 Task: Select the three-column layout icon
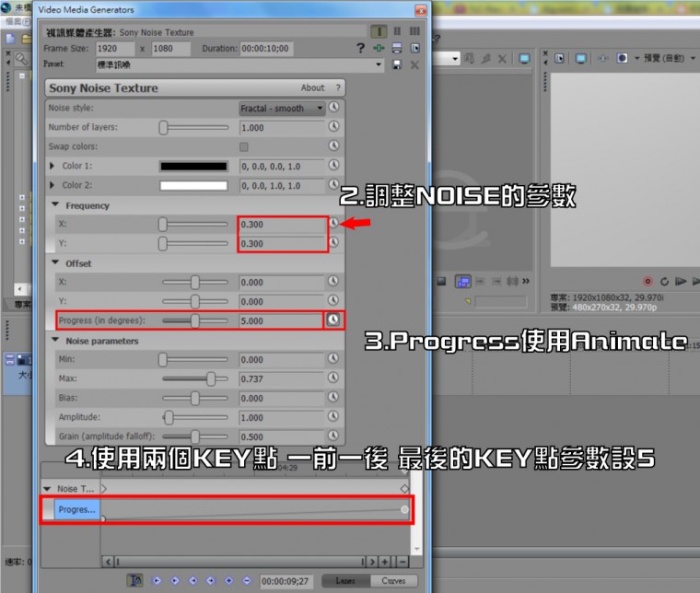[414, 31]
